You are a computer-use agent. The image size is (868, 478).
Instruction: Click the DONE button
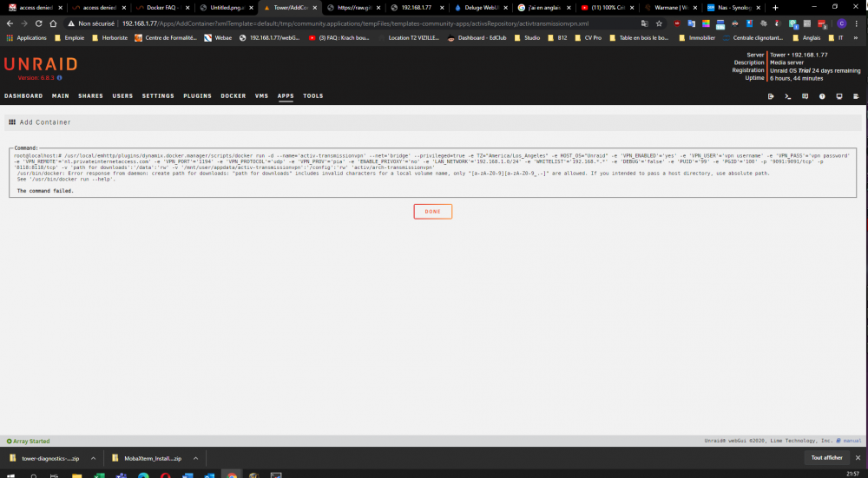pyautogui.click(x=433, y=212)
